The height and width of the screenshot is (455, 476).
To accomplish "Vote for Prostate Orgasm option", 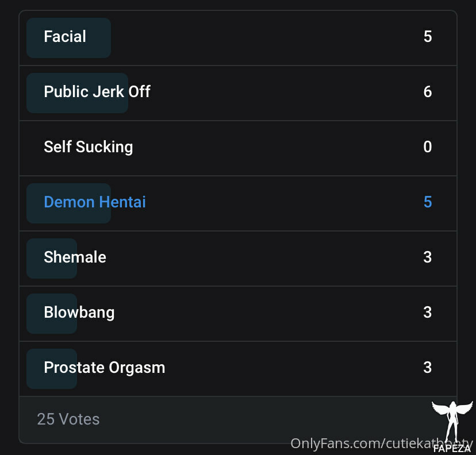I will [x=238, y=369].
